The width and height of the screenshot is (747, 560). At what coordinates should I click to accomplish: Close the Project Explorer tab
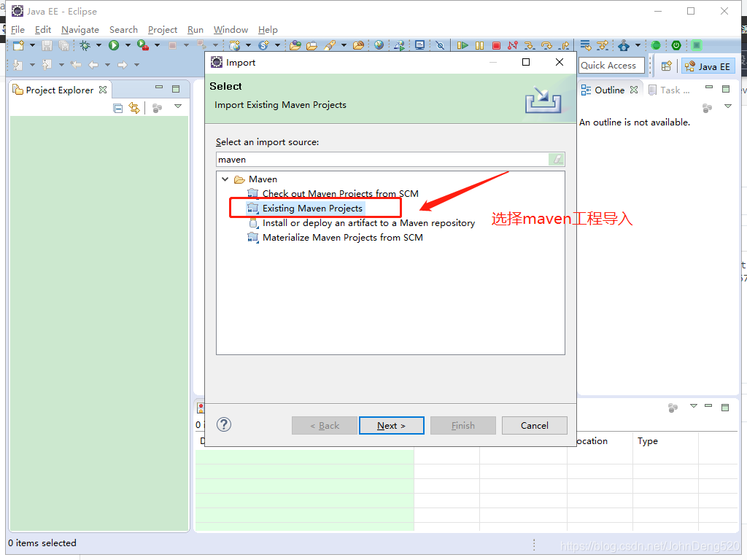coord(103,90)
